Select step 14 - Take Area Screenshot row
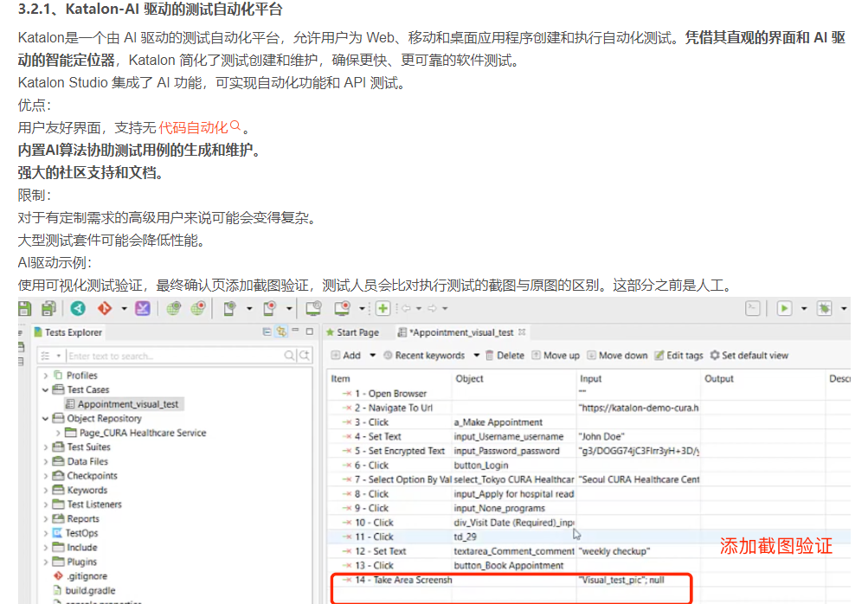The width and height of the screenshot is (868, 604). tap(511, 580)
